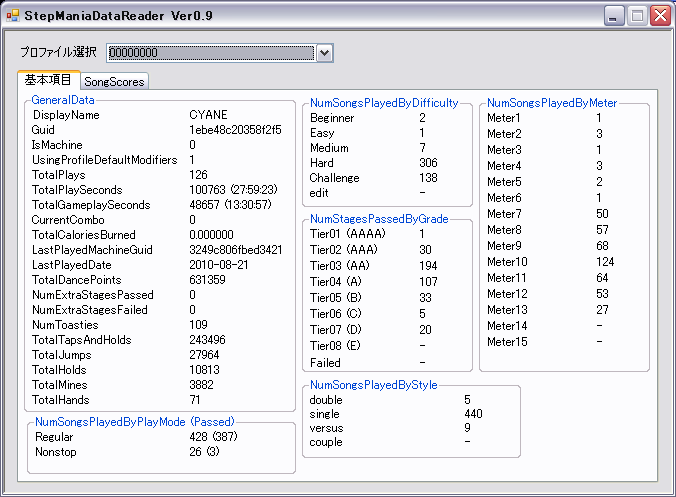
Task: Click the TotalJumps value 27964
Action: [x=204, y=355]
